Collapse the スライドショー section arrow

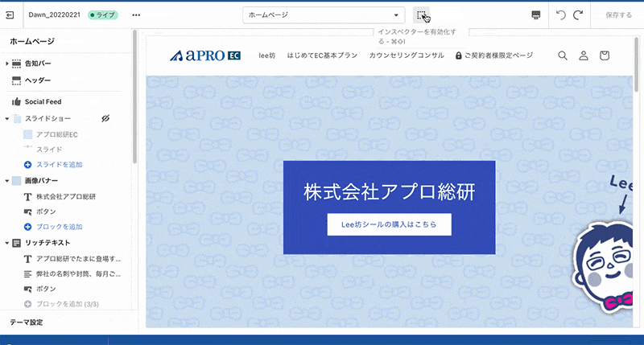[x=7, y=118]
